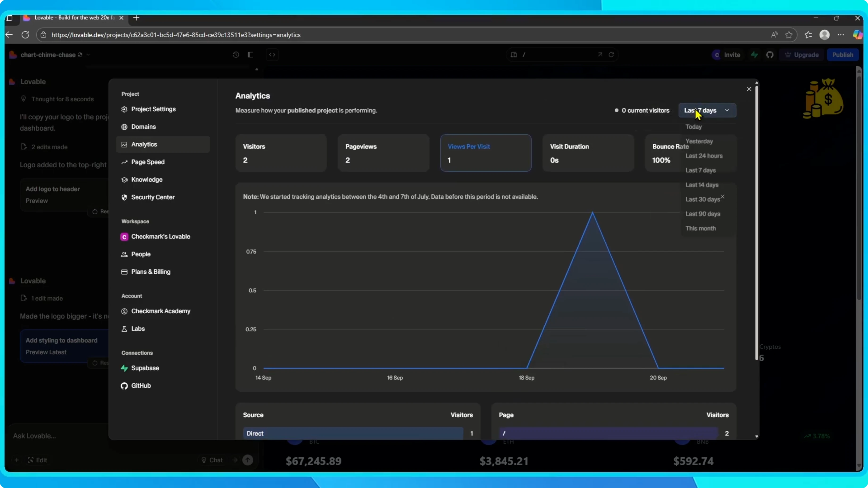
Task: Open Checkmark Academy account settings
Action: (163, 311)
